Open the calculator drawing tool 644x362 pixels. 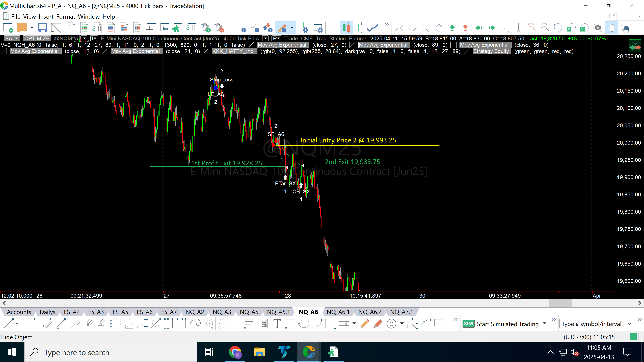click(x=264, y=324)
